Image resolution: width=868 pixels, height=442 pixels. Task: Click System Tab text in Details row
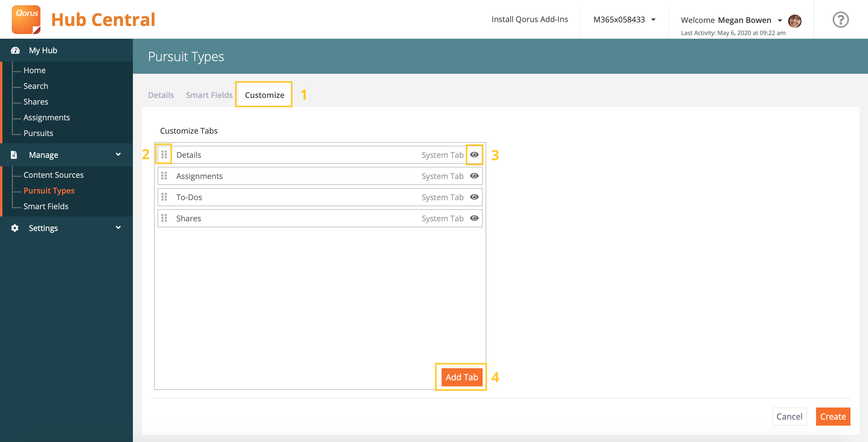tap(442, 155)
